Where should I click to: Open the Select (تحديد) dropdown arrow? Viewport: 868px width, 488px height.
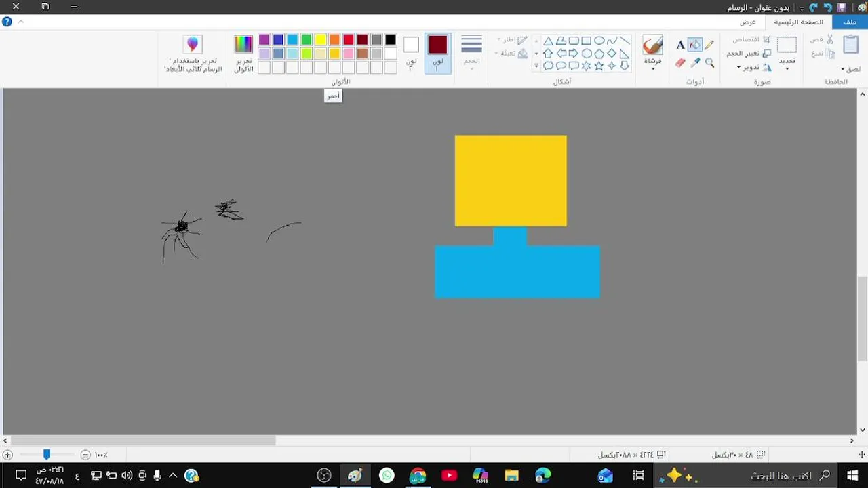787,68
